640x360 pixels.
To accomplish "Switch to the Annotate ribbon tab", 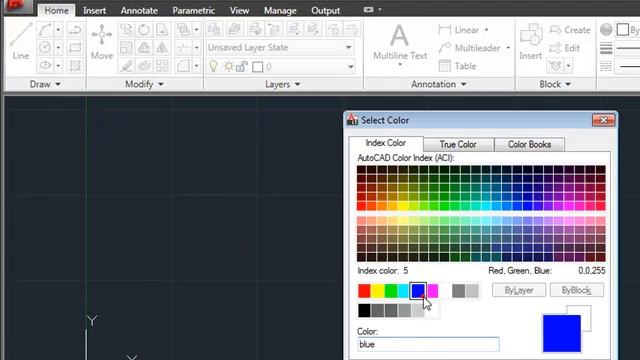I will pos(139,11).
